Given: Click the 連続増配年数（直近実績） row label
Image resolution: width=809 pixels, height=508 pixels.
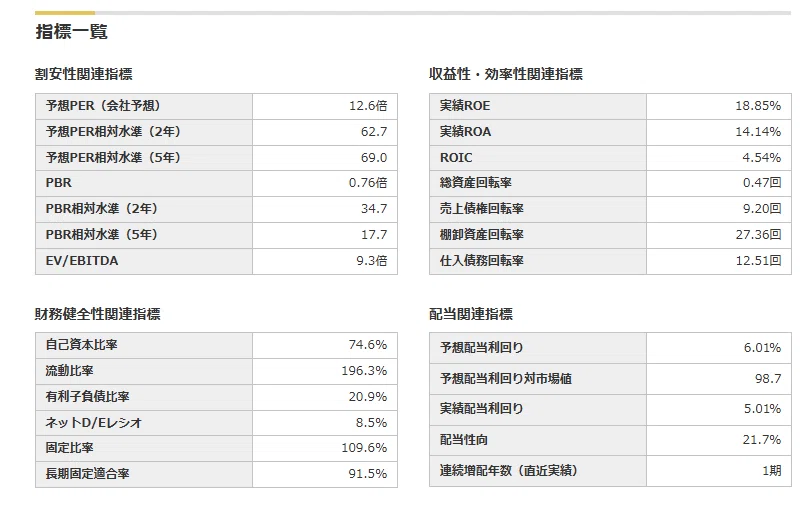Looking at the screenshot, I should coord(509,470).
